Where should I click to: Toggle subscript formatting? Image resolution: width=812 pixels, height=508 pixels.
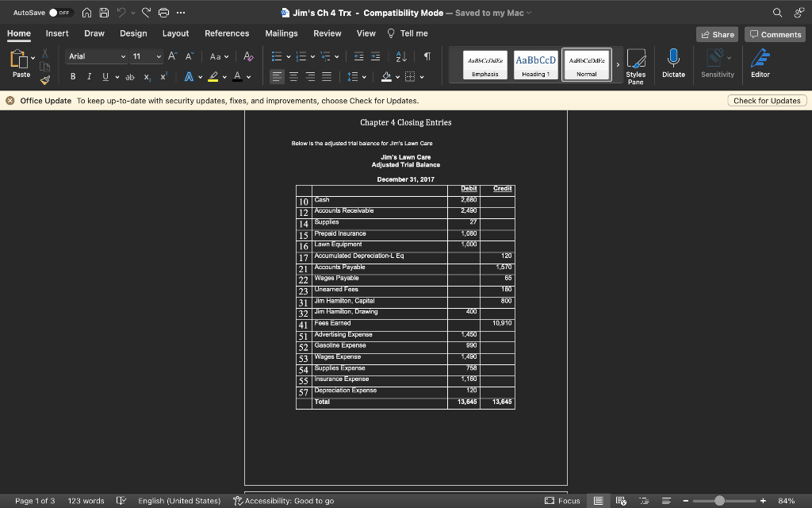point(147,77)
